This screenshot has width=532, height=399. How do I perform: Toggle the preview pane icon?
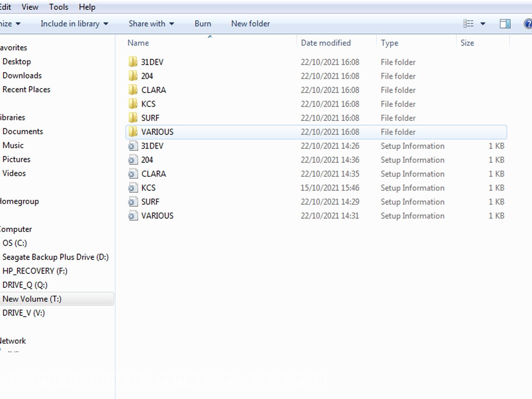tap(505, 24)
